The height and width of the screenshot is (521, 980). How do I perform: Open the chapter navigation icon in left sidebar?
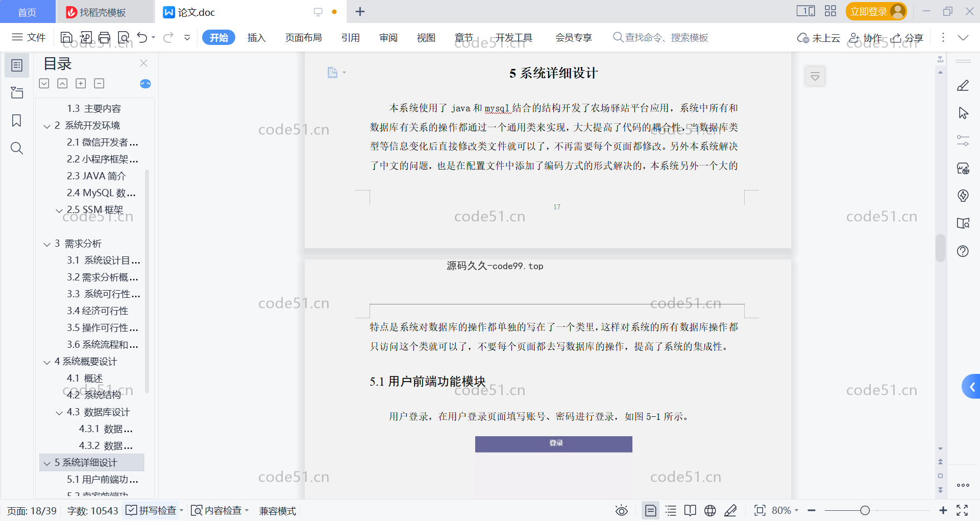17,92
